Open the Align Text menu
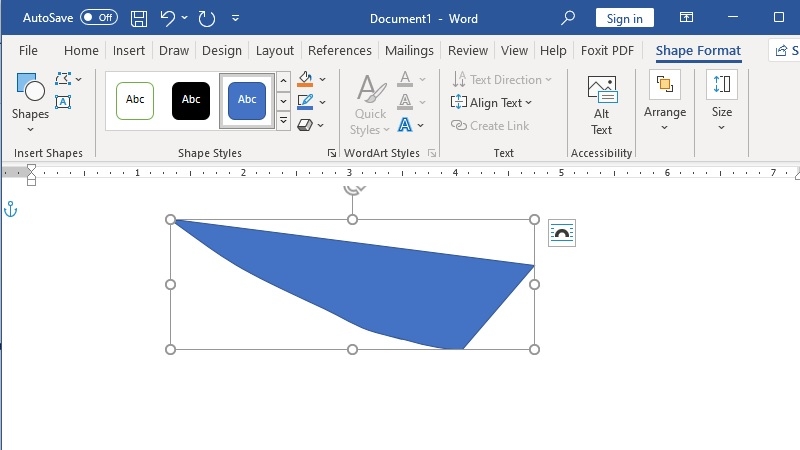 (x=491, y=103)
